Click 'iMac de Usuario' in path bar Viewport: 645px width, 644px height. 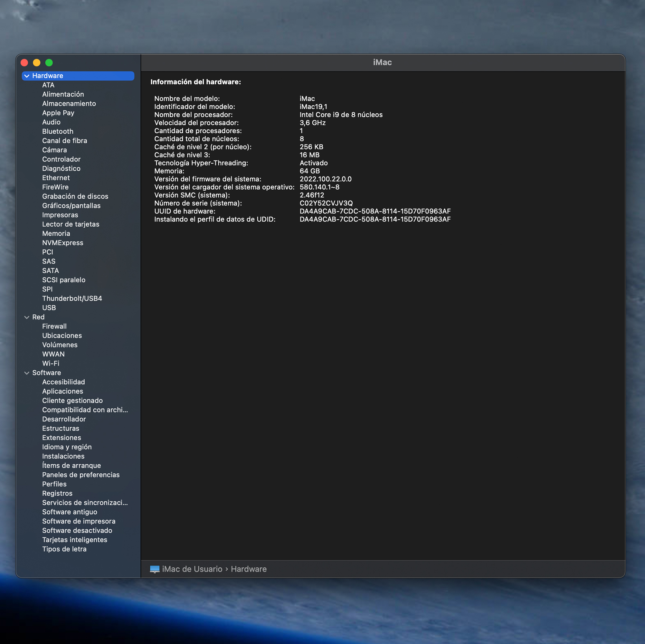tap(192, 569)
